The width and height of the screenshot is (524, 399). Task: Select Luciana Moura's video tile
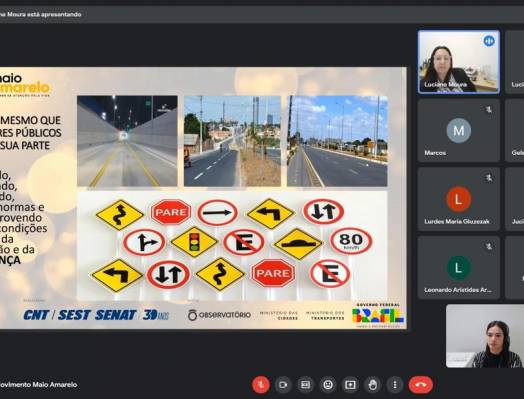click(x=459, y=62)
